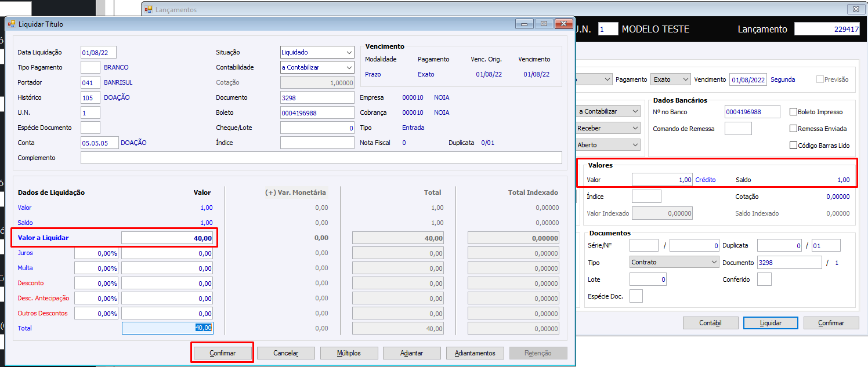The image size is (868, 367).
Task: Click the Lançamento number field showing 229417
Action: (827, 29)
